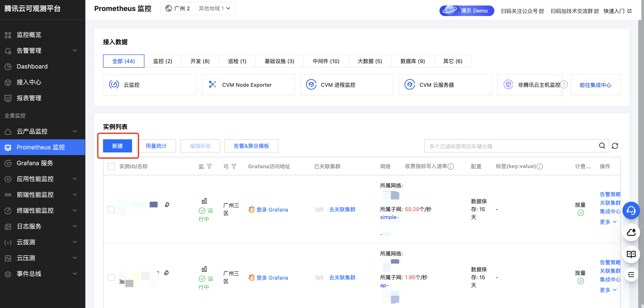Select all instances with header checkbox
The height and width of the screenshot is (308, 644).
click(111, 166)
